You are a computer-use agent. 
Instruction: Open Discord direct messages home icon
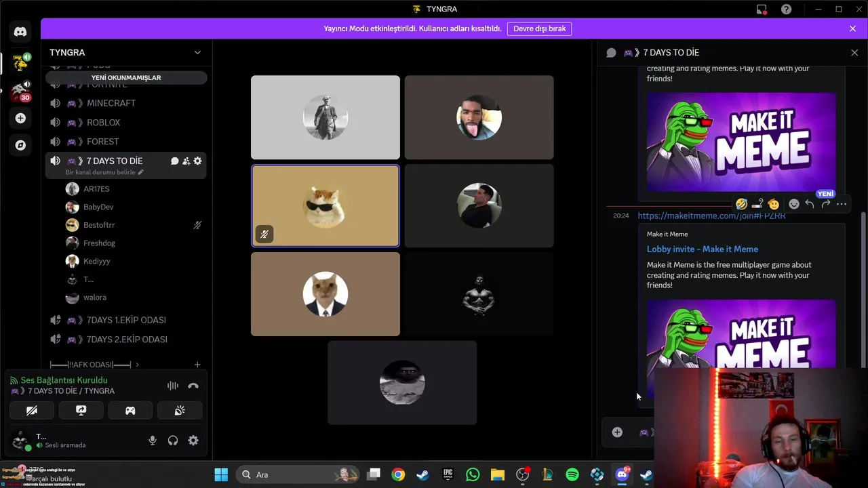pyautogui.click(x=20, y=32)
